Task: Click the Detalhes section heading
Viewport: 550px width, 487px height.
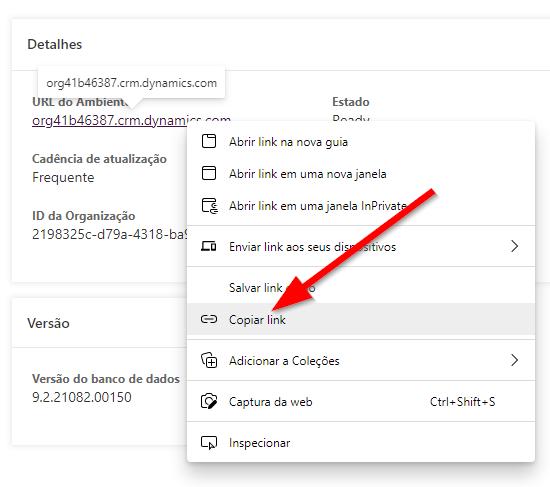Action: point(55,44)
